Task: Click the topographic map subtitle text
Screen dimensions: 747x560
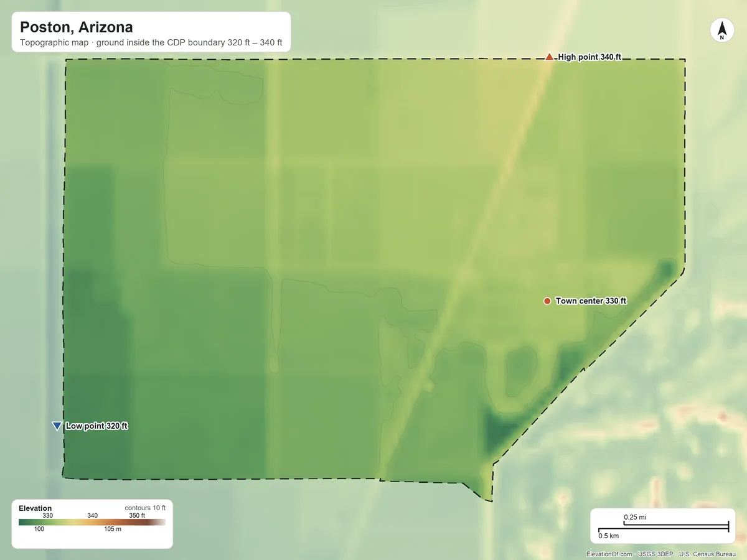Action: pos(151,44)
